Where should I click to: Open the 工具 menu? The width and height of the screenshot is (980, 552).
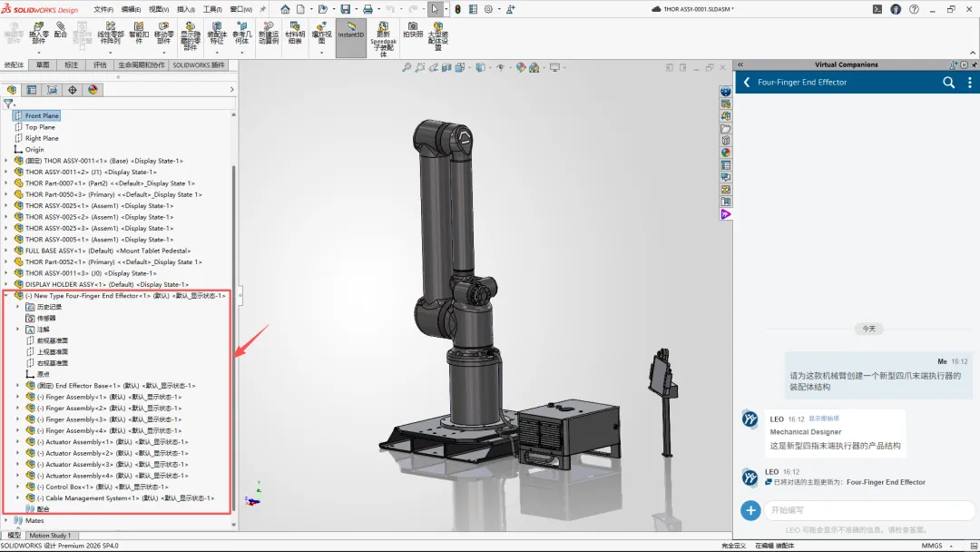point(211,9)
